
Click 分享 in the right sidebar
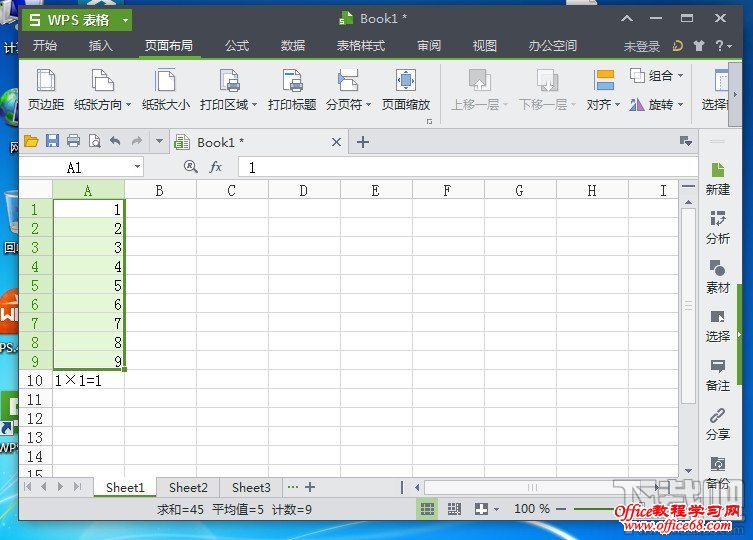[x=717, y=424]
